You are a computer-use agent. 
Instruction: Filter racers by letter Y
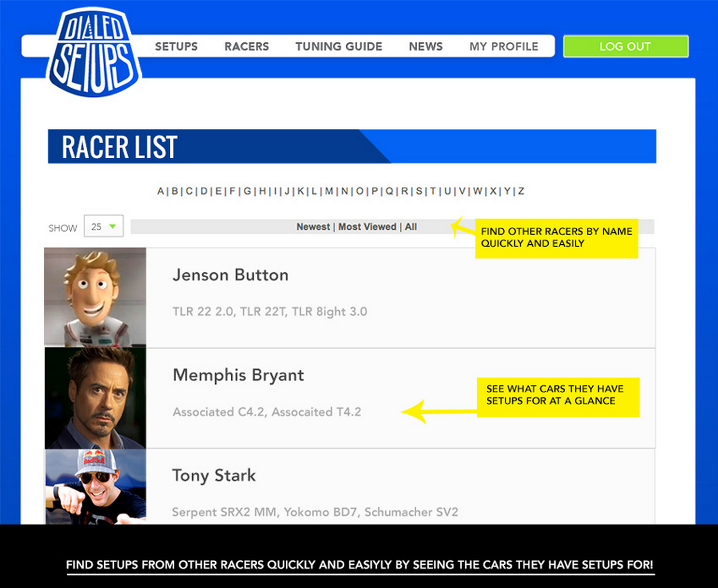click(x=507, y=191)
